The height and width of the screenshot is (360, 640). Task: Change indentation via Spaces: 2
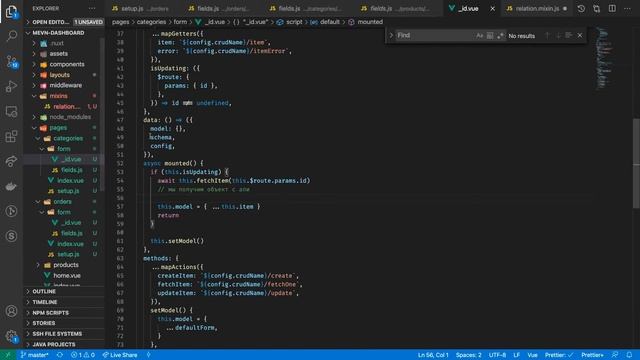pos(469,355)
